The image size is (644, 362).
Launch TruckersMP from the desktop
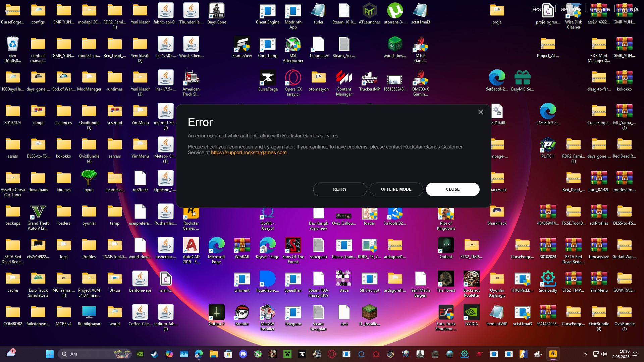click(x=370, y=81)
